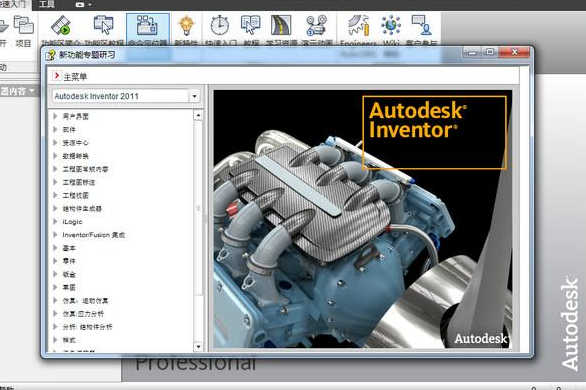586x390 pixels.
Task: Click the small ribbon display dropdown next to 工具
Action: click(x=84, y=5)
